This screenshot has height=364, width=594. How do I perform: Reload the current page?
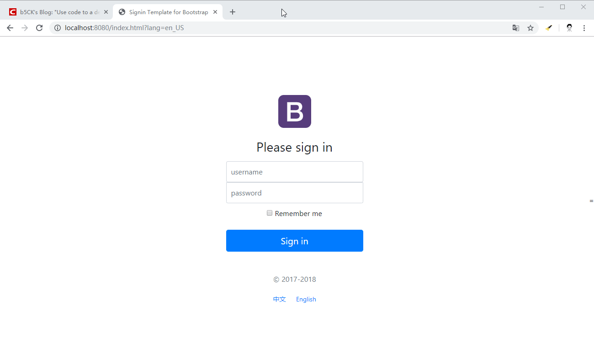[x=39, y=28]
